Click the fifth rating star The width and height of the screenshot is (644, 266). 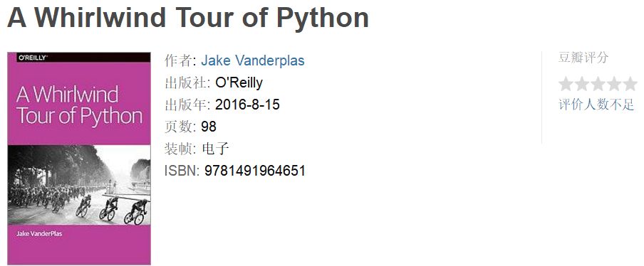coord(630,84)
